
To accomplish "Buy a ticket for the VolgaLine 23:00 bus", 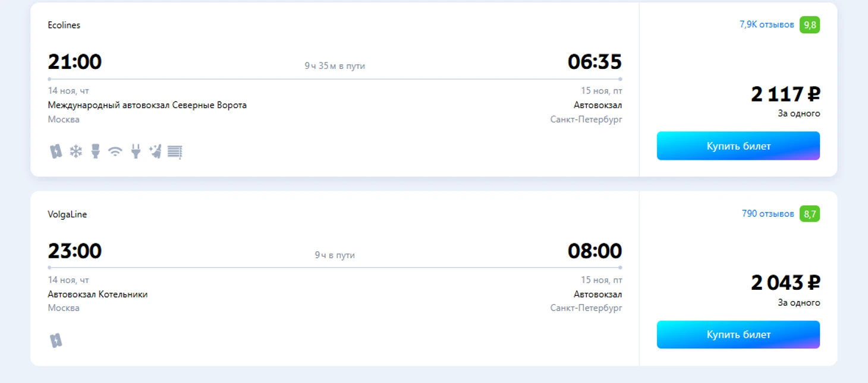I will (738, 335).
